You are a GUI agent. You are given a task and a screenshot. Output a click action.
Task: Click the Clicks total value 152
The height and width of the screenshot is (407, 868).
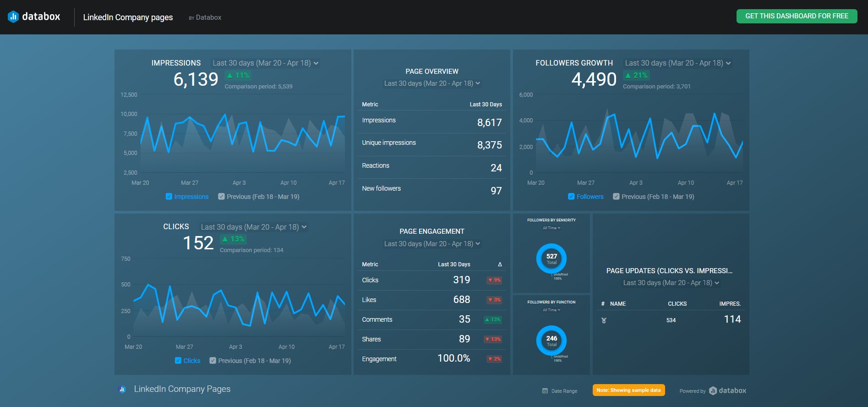point(198,243)
